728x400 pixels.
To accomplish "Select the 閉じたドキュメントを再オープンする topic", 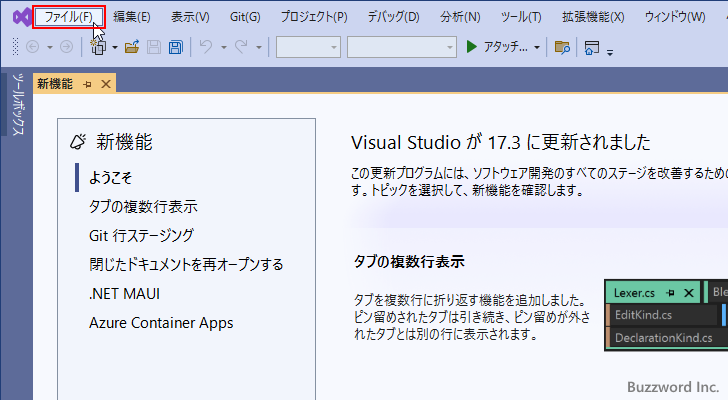I will 186,265.
